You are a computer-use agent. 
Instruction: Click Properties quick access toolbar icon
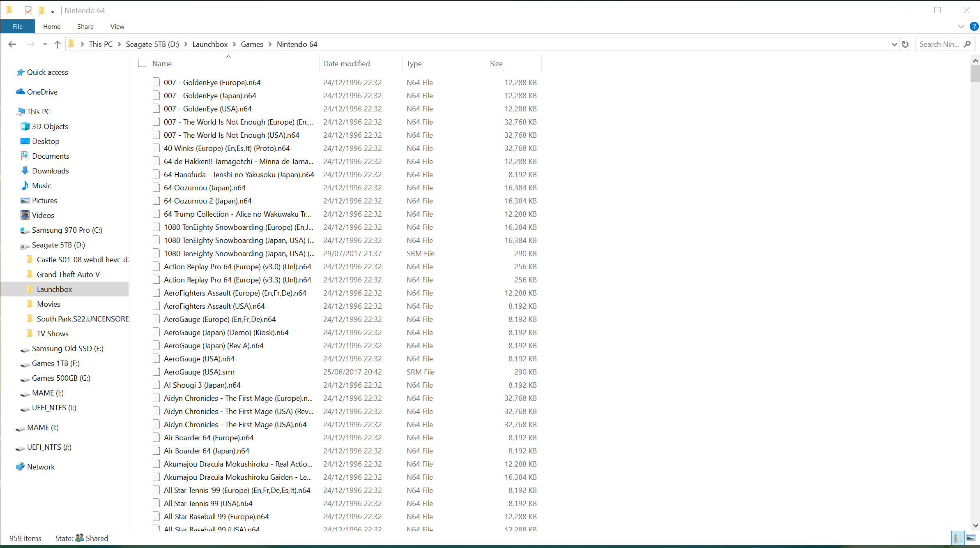(28, 11)
